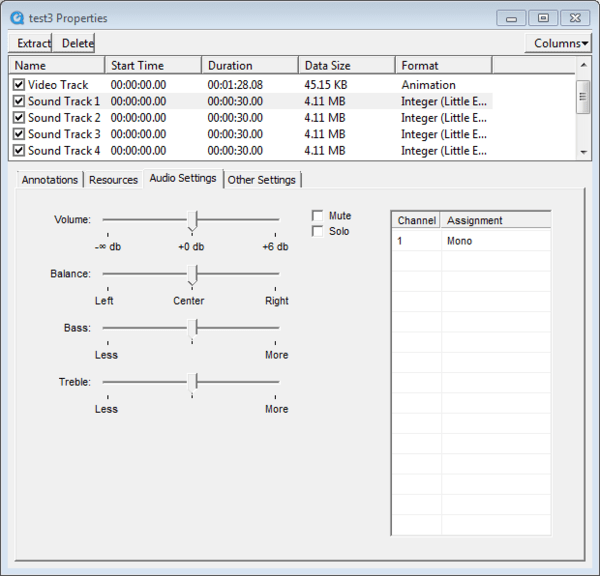Switch to the Resources tab
Viewport: 600px width, 576px height.
click(x=113, y=179)
